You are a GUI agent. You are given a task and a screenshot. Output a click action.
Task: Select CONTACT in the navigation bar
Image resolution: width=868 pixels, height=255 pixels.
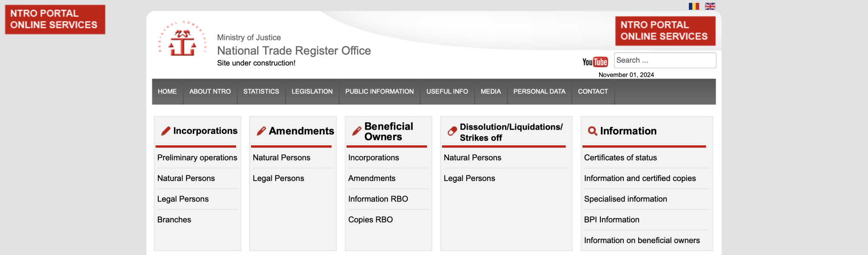[x=593, y=91]
